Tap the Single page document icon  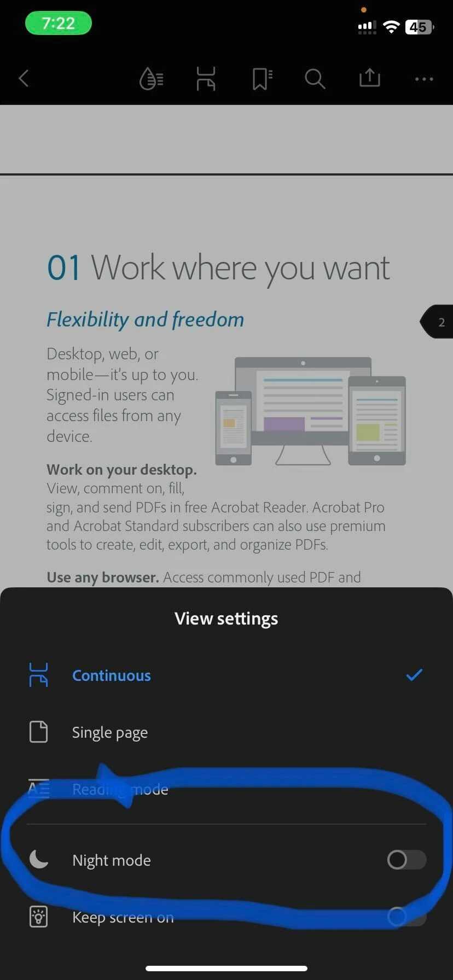(x=38, y=732)
